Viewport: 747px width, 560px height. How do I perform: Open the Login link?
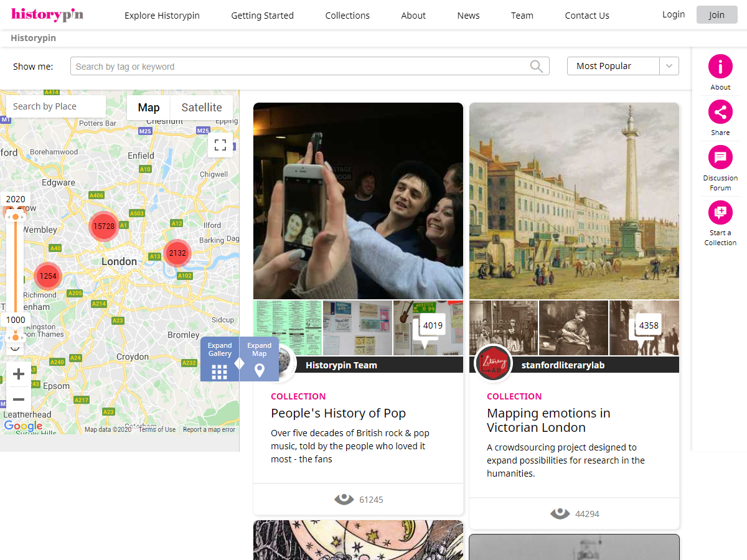[673, 14]
